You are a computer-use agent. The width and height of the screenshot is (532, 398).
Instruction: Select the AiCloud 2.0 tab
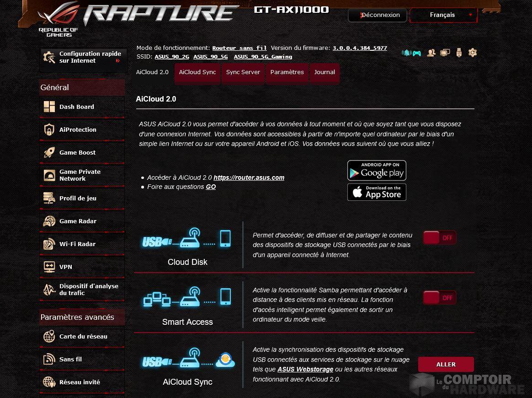[152, 72]
